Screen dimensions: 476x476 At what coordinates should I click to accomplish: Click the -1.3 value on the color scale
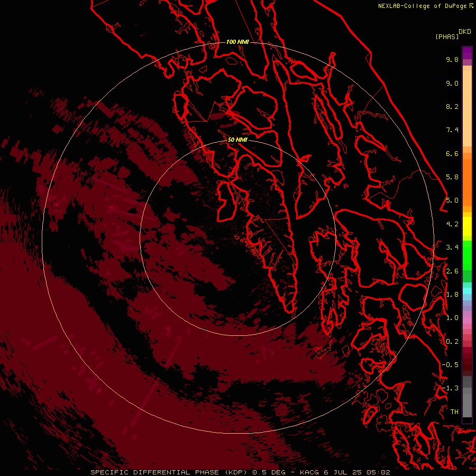point(450,388)
